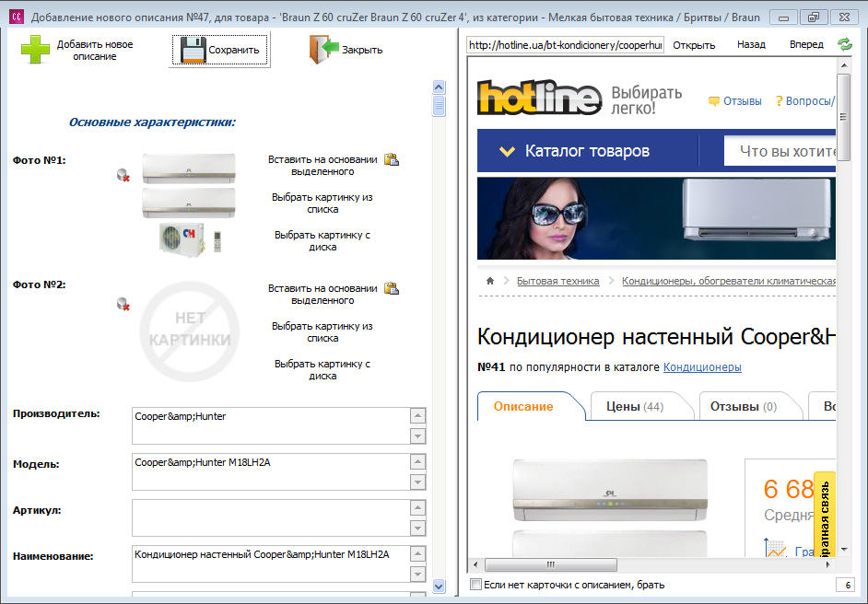Click the Фото №1 air conditioner thumbnail
The height and width of the screenshot is (604, 868).
[189, 205]
